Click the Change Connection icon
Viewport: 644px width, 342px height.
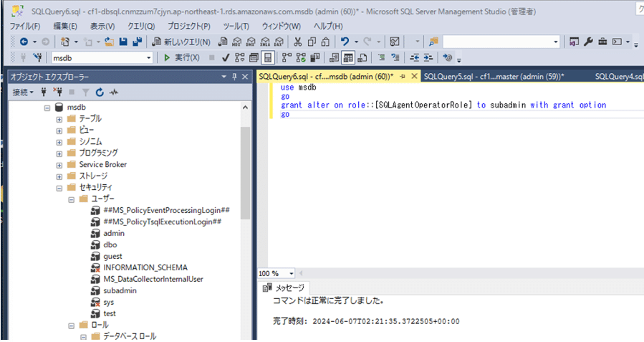[38, 57]
